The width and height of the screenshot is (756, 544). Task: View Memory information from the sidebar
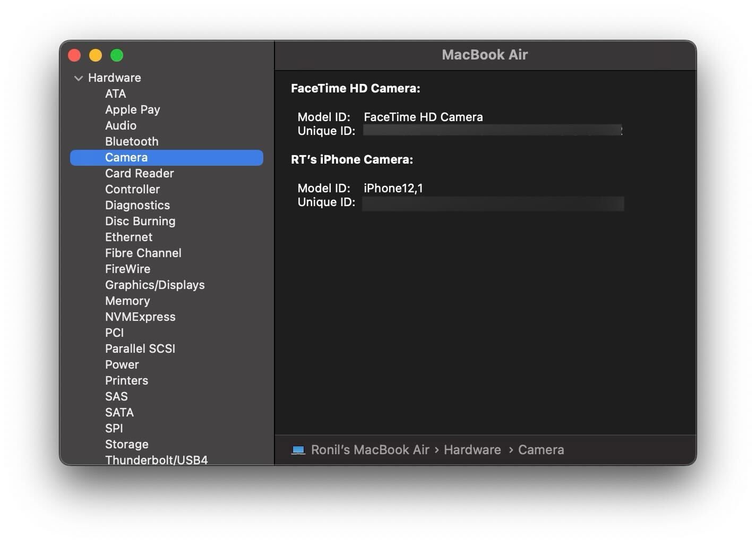(127, 301)
